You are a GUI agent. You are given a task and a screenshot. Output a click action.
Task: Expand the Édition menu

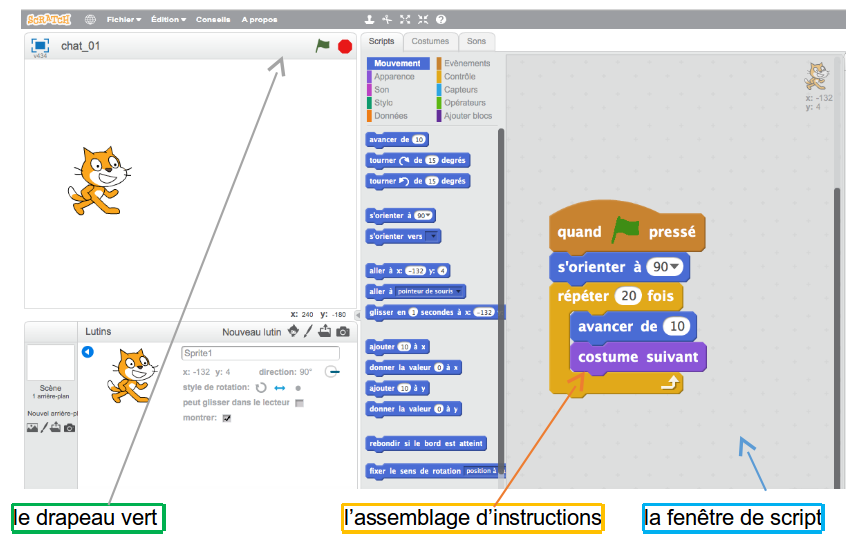[x=168, y=19]
